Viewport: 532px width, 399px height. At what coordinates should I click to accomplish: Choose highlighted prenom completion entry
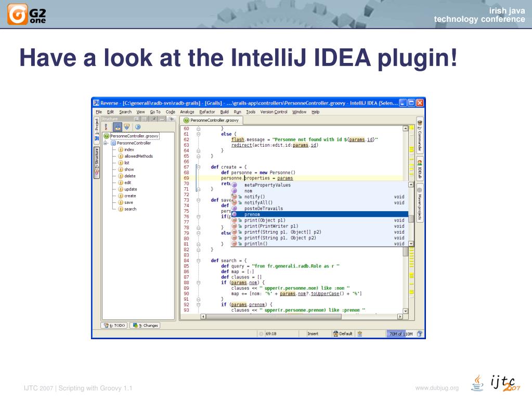[319, 214]
